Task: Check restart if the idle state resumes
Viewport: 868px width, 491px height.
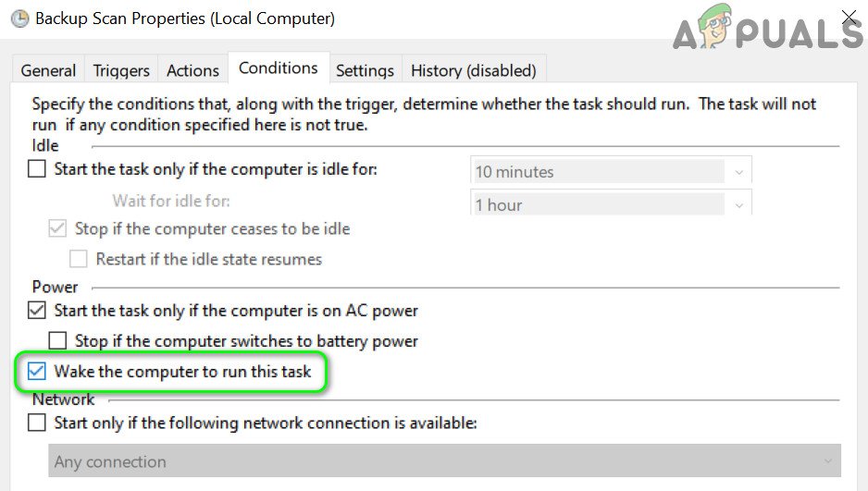Action: 79,259
